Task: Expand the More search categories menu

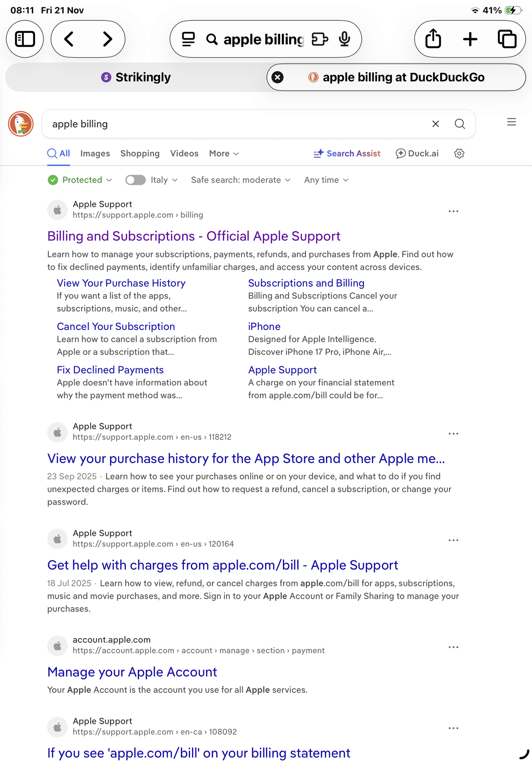Action: pos(223,153)
